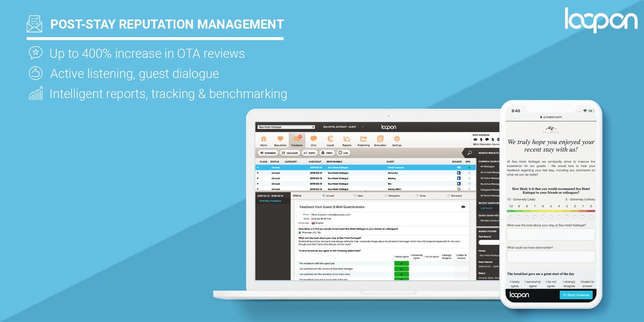Expand the SEA HOTEL KATTEGATT - GUEST menu arrow

coord(362,127)
